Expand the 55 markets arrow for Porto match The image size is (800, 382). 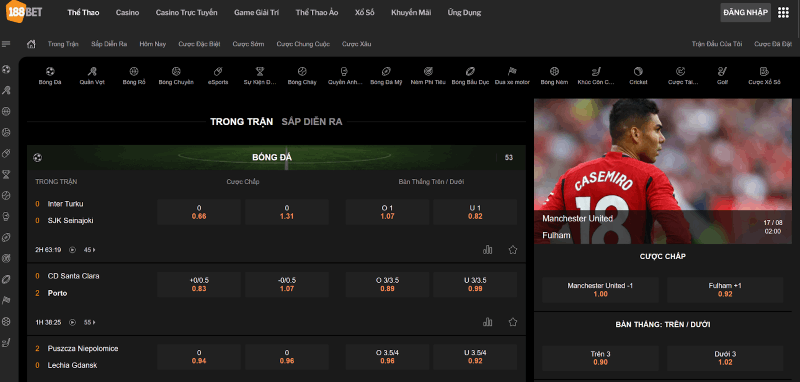[x=90, y=322]
